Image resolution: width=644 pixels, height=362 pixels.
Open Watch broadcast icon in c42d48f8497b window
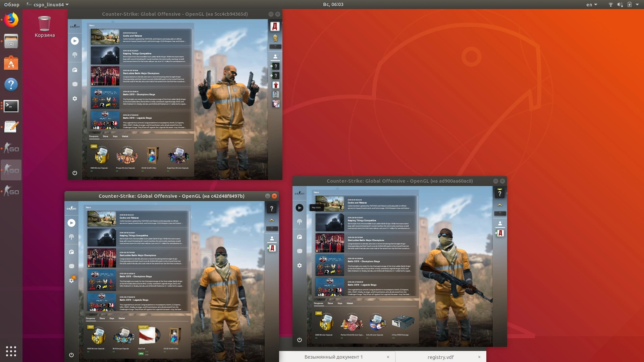71,237
